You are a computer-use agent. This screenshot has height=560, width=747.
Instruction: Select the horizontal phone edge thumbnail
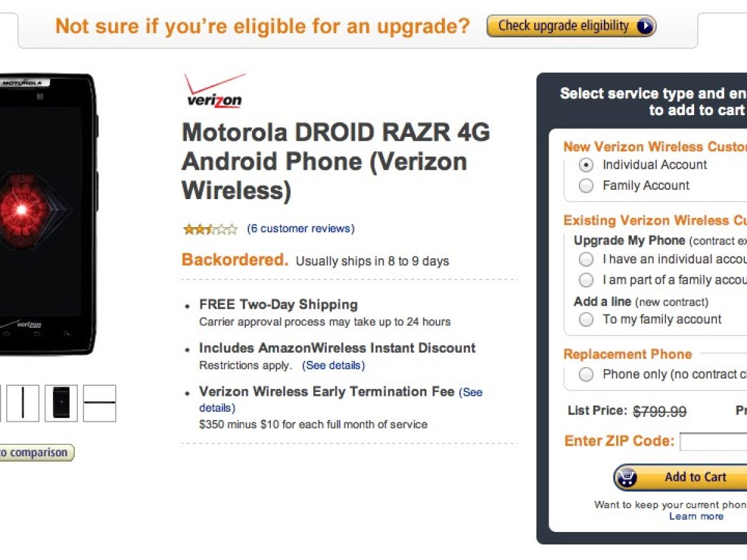pos(100,403)
